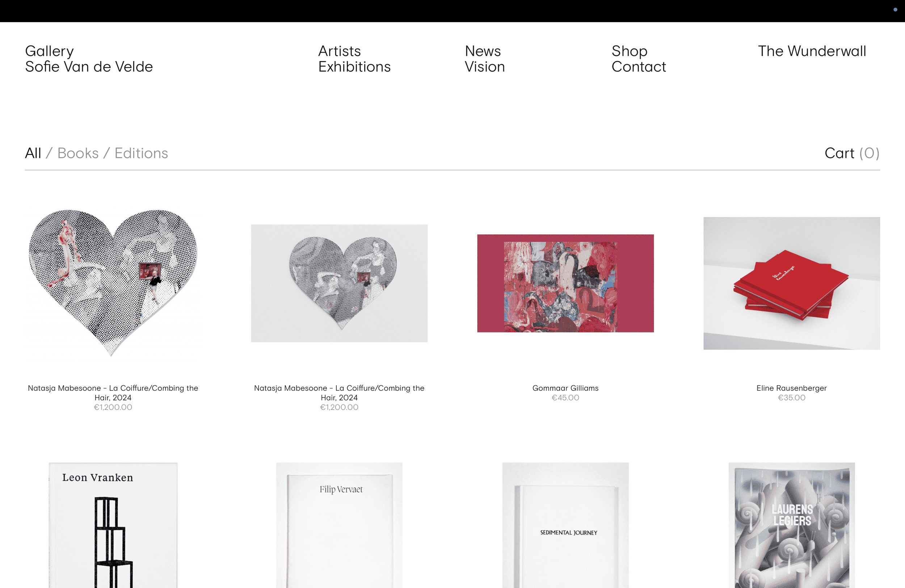Show All shop items
This screenshot has width=905, height=588.
(33, 153)
